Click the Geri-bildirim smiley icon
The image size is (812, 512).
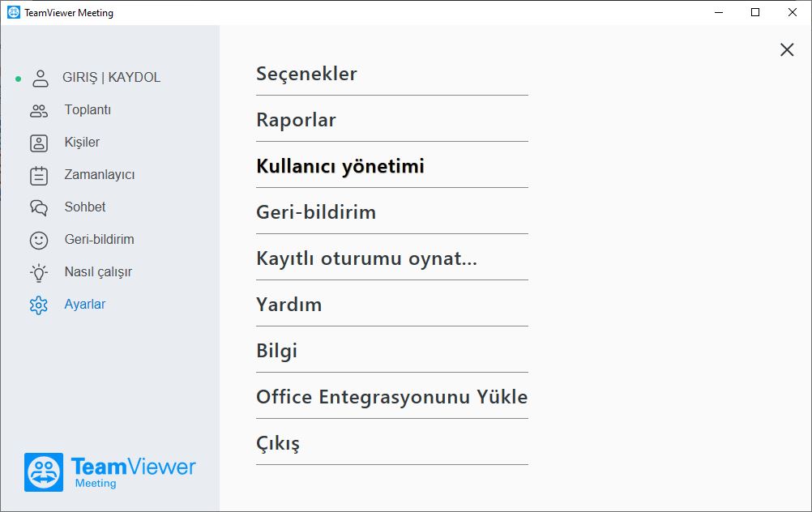pyautogui.click(x=39, y=241)
